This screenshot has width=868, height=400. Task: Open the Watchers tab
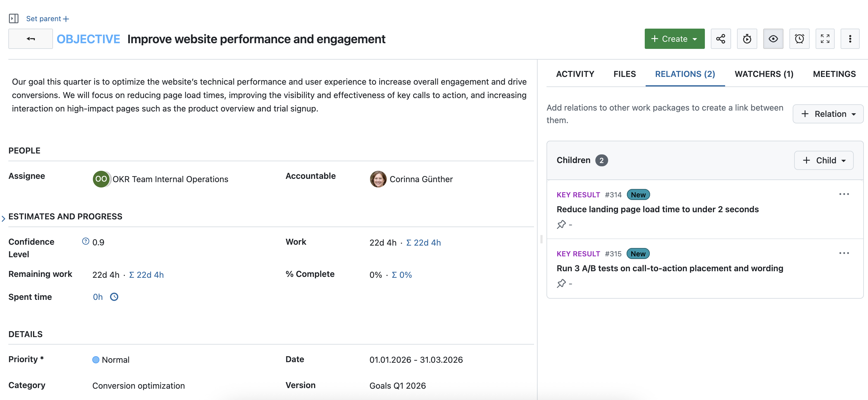764,74
